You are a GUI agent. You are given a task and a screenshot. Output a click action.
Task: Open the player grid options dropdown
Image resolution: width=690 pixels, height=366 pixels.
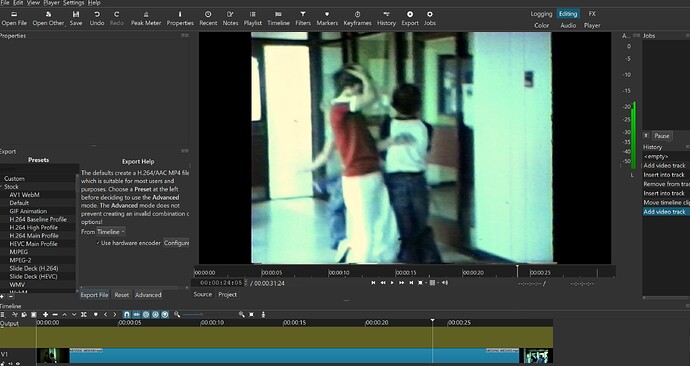coord(434,283)
